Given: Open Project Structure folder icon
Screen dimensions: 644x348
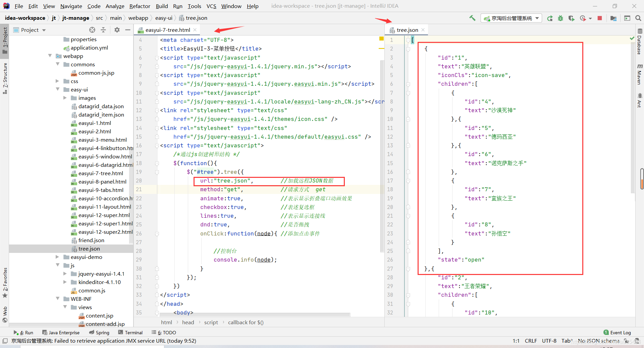Looking at the screenshot, I should (613, 18).
